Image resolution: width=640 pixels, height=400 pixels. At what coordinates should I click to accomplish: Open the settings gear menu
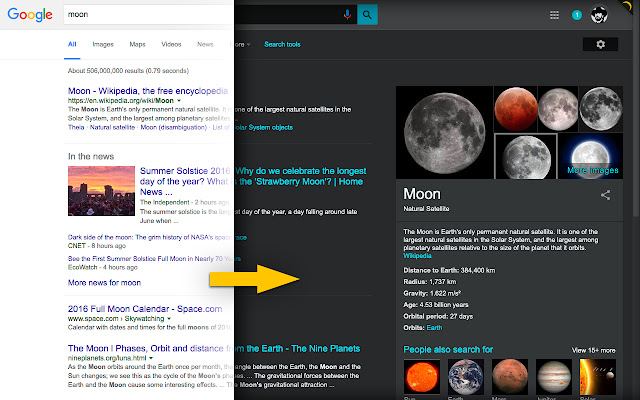(600, 44)
